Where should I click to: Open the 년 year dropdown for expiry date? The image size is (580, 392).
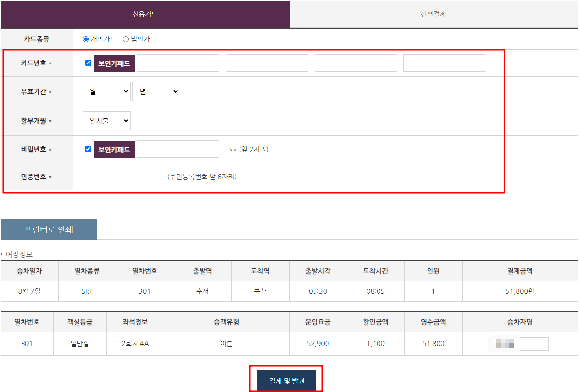click(156, 91)
